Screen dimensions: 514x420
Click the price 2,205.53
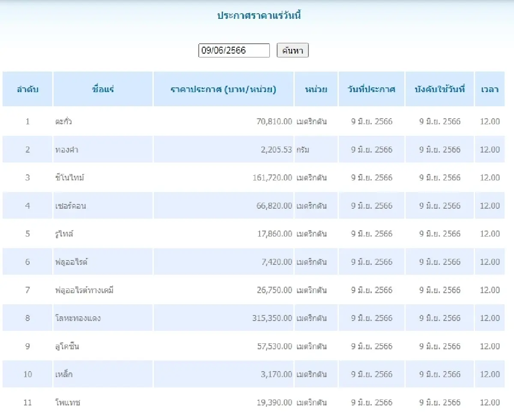click(x=276, y=150)
